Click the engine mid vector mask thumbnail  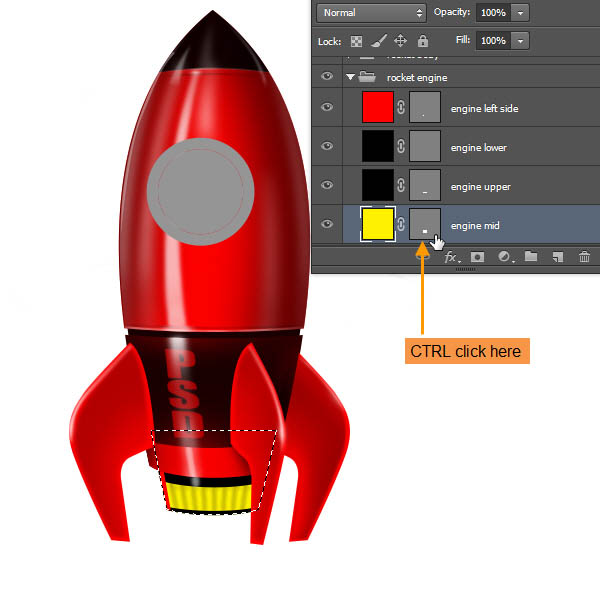point(425,225)
